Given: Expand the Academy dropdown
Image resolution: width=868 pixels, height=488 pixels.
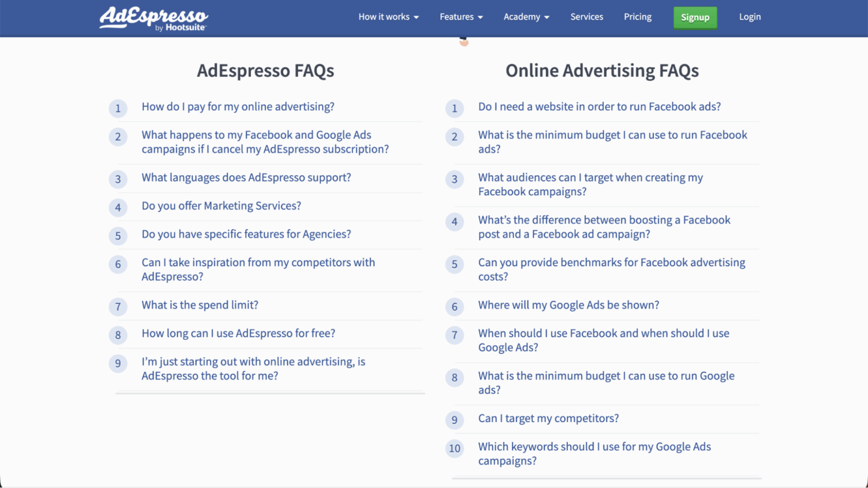Looking at the screenshot, I should (x=526, y=17).
